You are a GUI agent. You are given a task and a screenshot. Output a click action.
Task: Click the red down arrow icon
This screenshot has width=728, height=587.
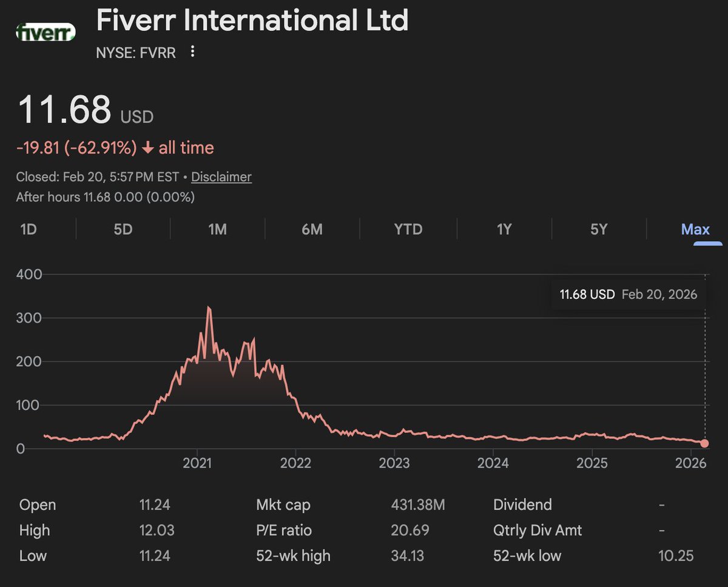coord(148,148)
